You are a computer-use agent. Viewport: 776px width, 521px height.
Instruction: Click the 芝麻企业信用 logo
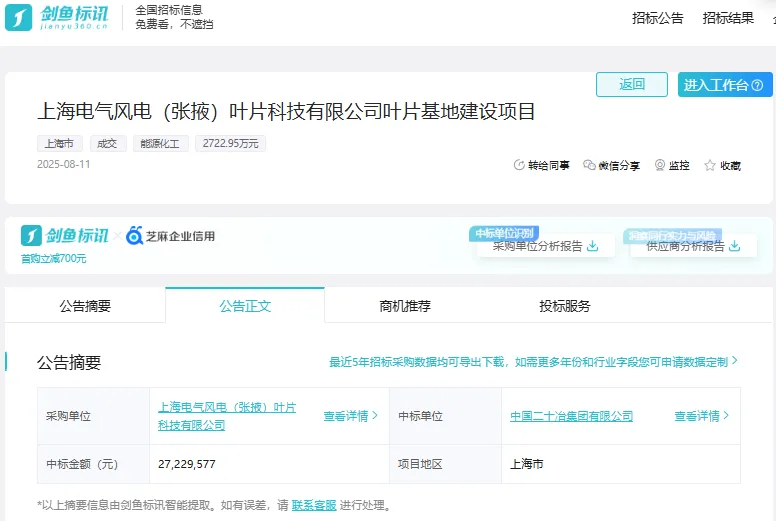[x=170, y=236]
